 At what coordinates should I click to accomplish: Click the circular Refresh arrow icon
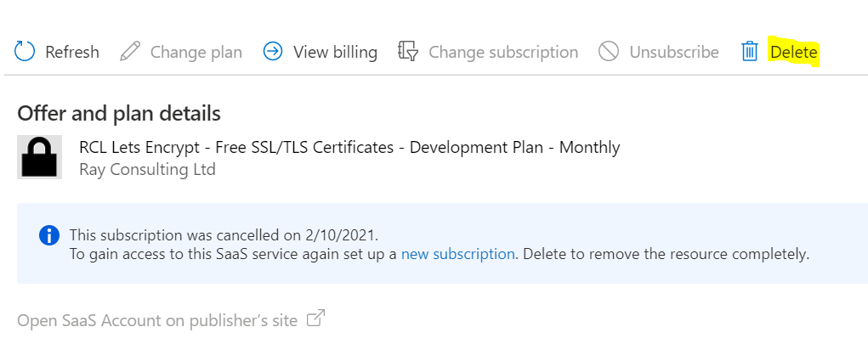(x=25, y=52)
